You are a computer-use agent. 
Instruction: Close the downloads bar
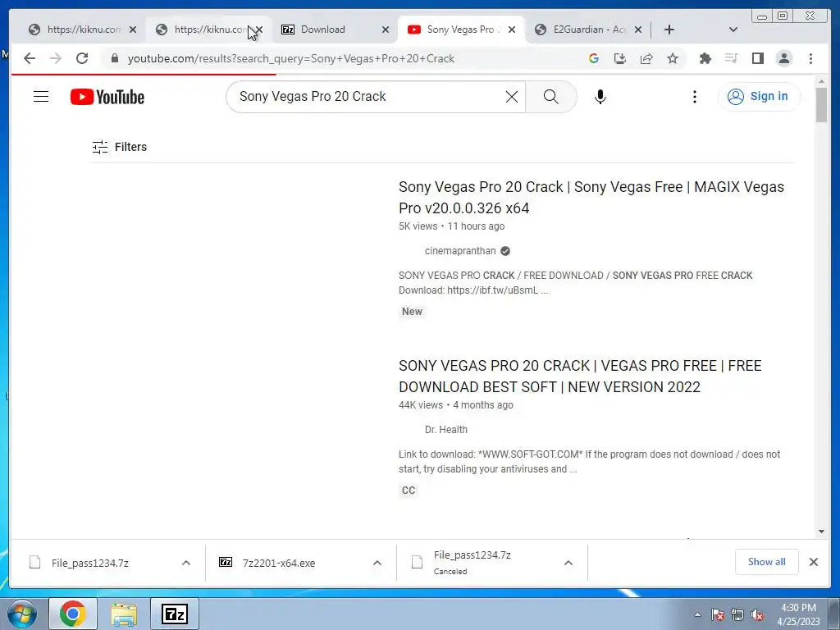click(x=813, y=562)
